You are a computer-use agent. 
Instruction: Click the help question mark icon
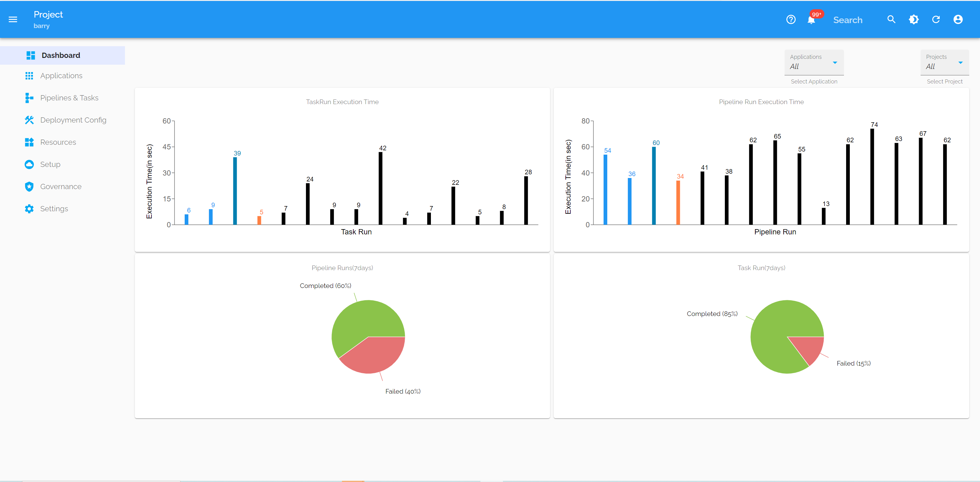tap(790, 19)
